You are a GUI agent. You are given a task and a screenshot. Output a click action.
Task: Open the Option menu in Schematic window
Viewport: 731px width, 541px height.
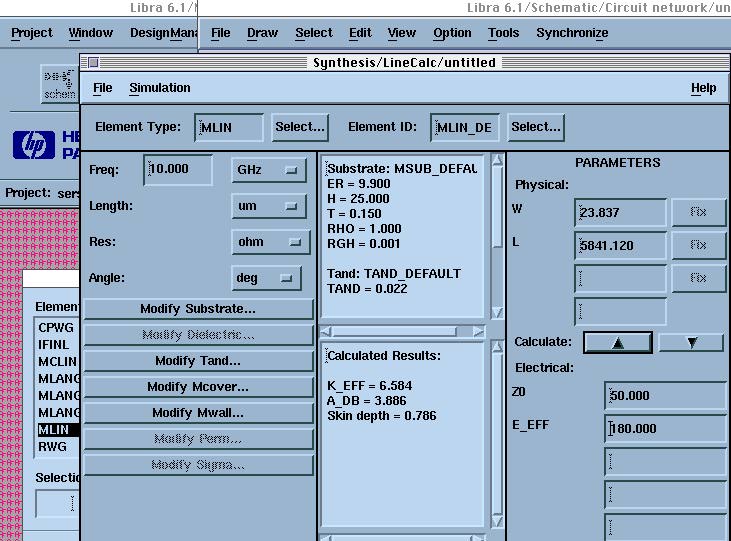452,33
